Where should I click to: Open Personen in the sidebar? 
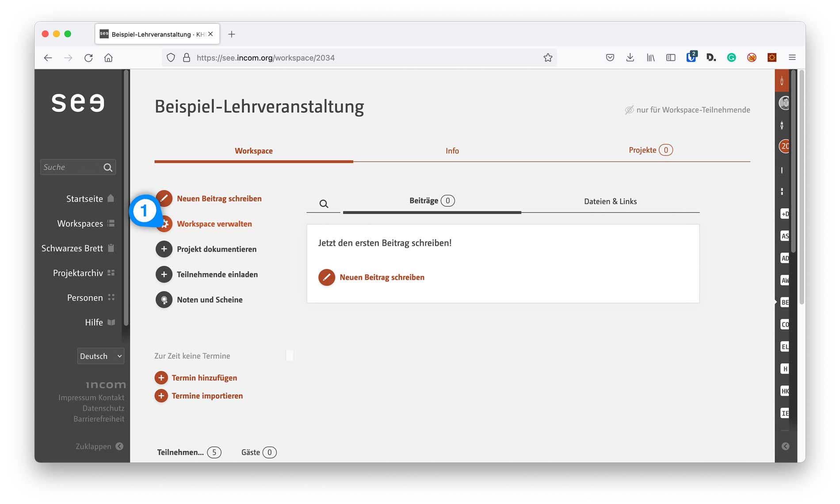91,298
